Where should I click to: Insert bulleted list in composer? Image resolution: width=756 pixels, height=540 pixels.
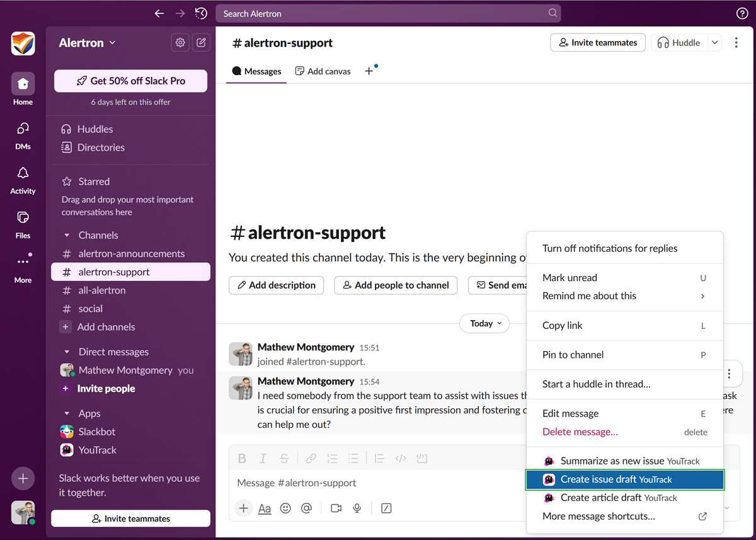(353, 459)
